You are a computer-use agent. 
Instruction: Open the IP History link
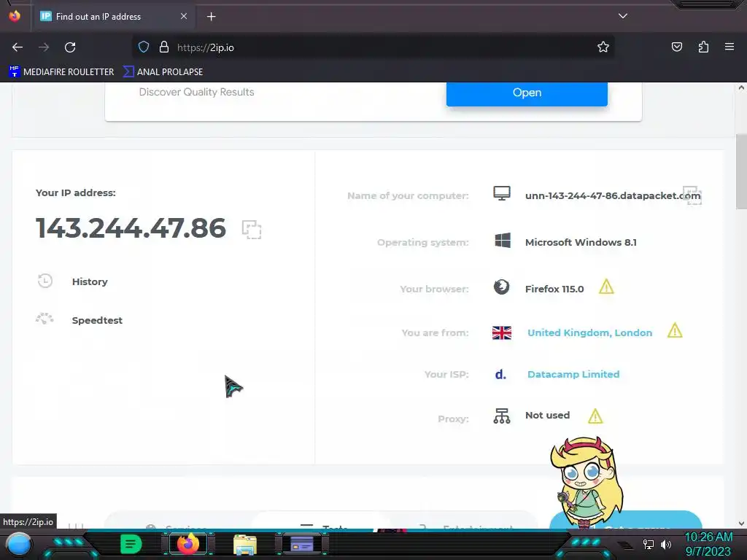pos(90,282)
